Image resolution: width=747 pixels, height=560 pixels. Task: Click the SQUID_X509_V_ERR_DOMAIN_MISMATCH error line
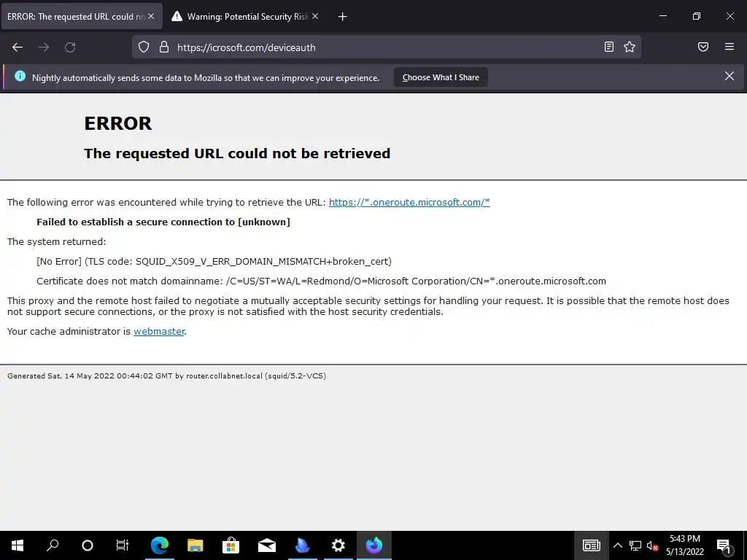[x=214, y=262]
